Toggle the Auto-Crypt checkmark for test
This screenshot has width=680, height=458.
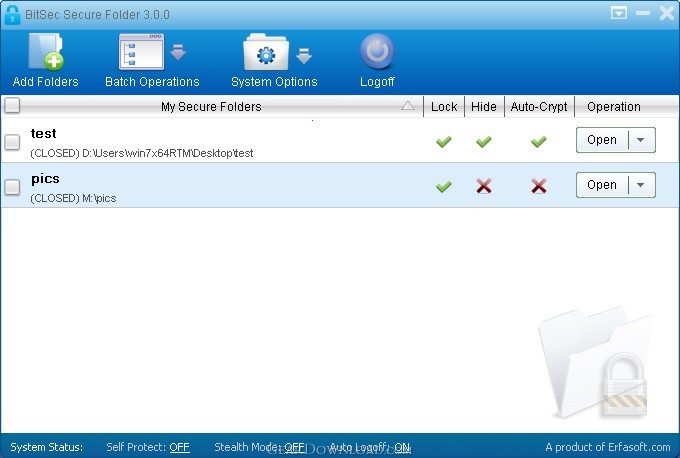[539, 141]
